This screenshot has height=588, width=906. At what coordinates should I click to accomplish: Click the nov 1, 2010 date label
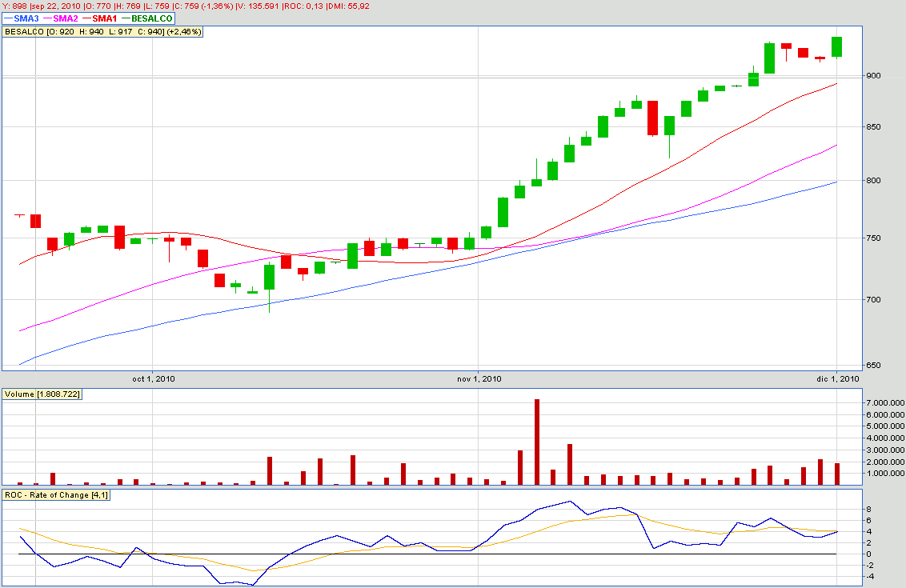point(479,379)
